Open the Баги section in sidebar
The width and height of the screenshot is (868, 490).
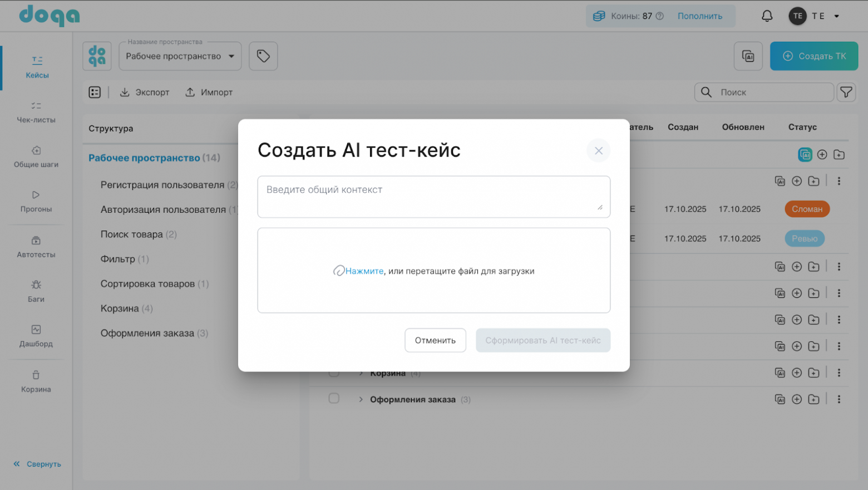(x=36, y=291)
